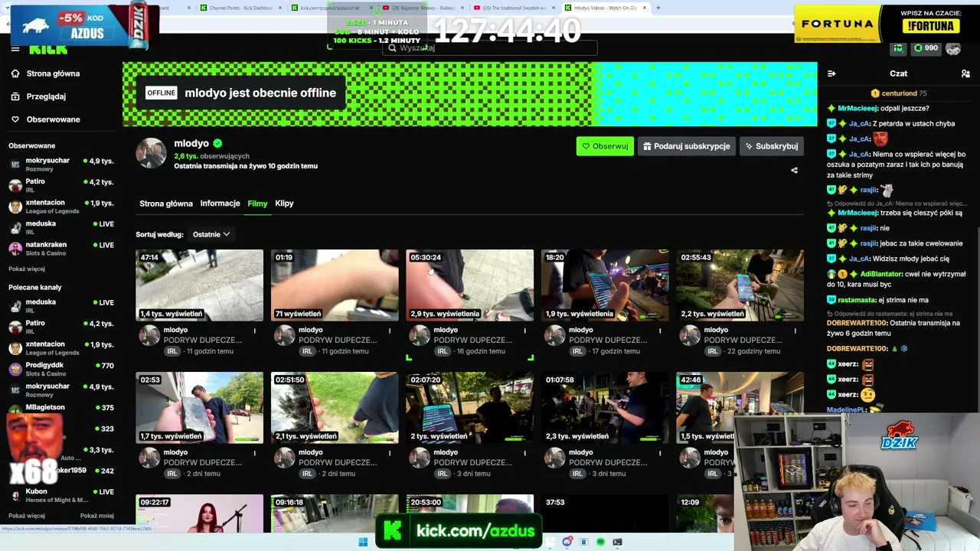Open options menu for the 01:07:58 video

click(660, 453)
